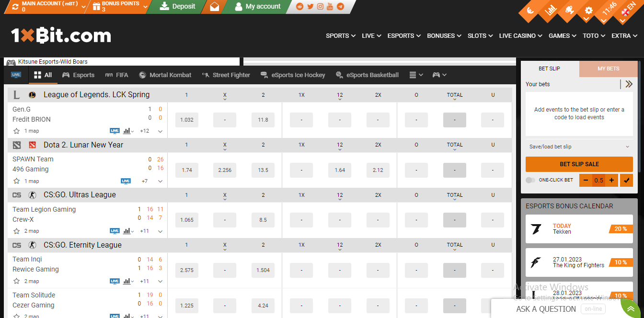Viewport: 644px width, 318px height.
Task: Open the statistics bar chart header icon
Action: tap(551, 11)
